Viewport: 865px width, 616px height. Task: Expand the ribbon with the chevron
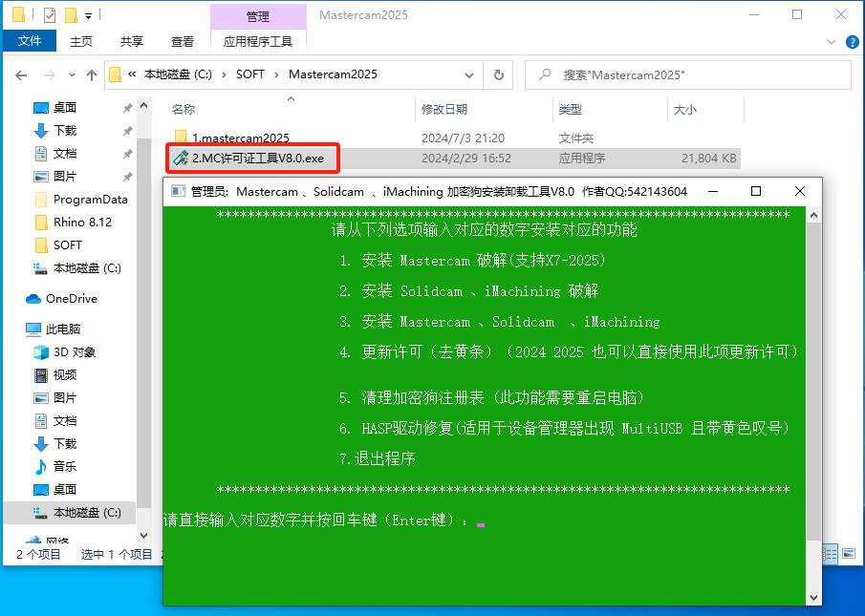pyautogui.click(x=832, y=42)
